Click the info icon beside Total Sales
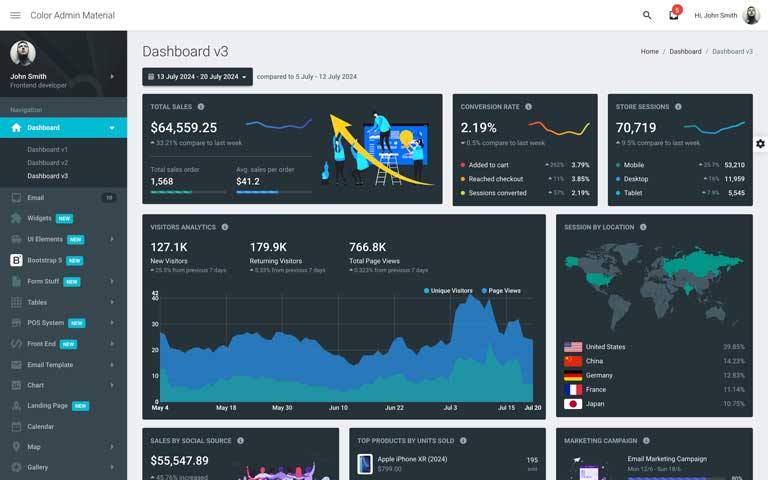 201,107
